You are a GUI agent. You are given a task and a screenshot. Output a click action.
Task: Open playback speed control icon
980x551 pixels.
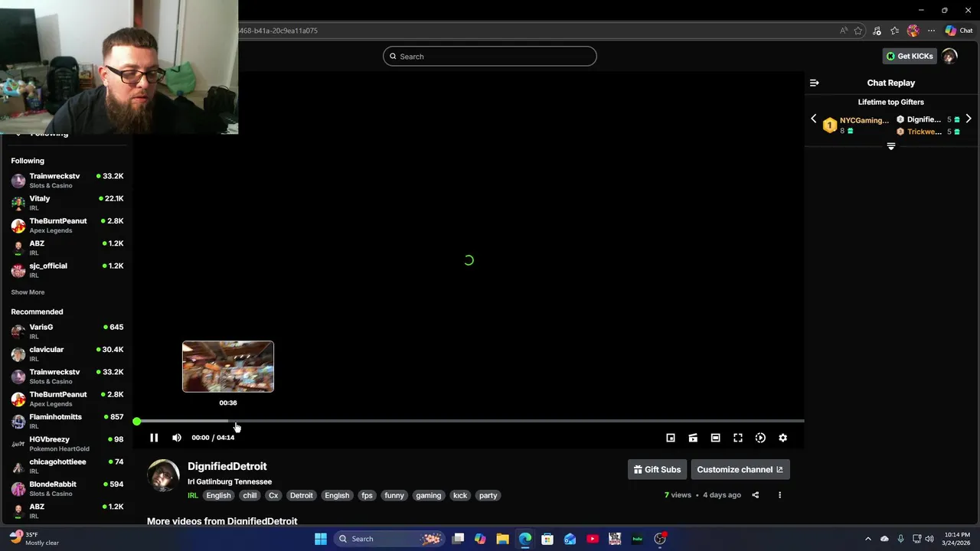click(760, 438)
